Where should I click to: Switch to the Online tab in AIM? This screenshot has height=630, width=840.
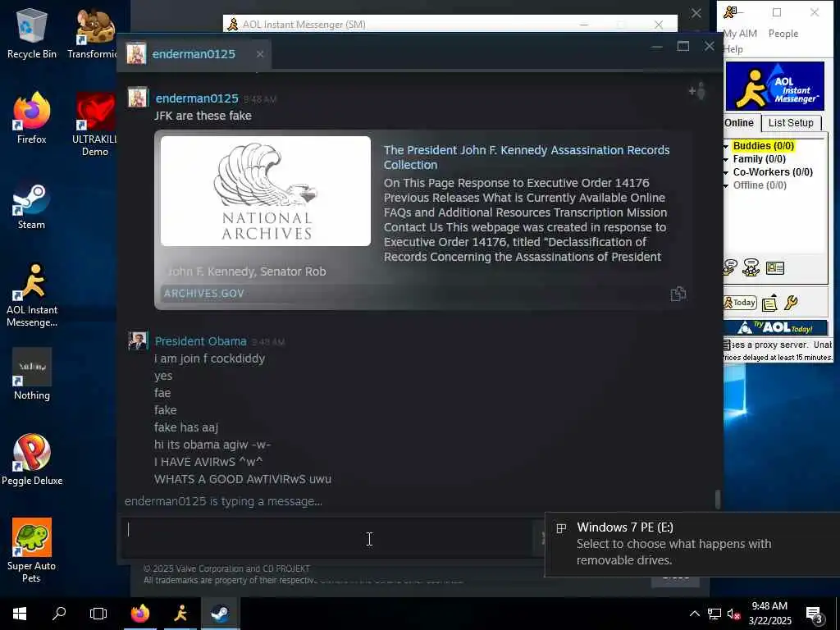(739, 123)
